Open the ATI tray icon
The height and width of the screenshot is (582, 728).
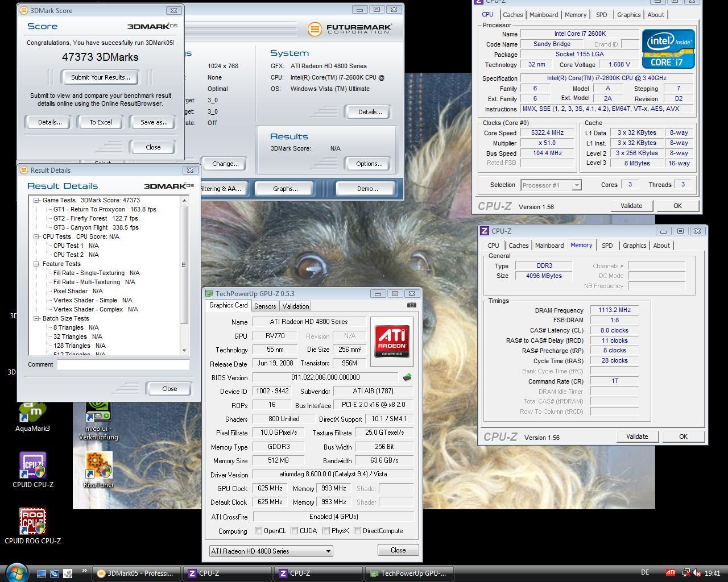click(671, 573)
